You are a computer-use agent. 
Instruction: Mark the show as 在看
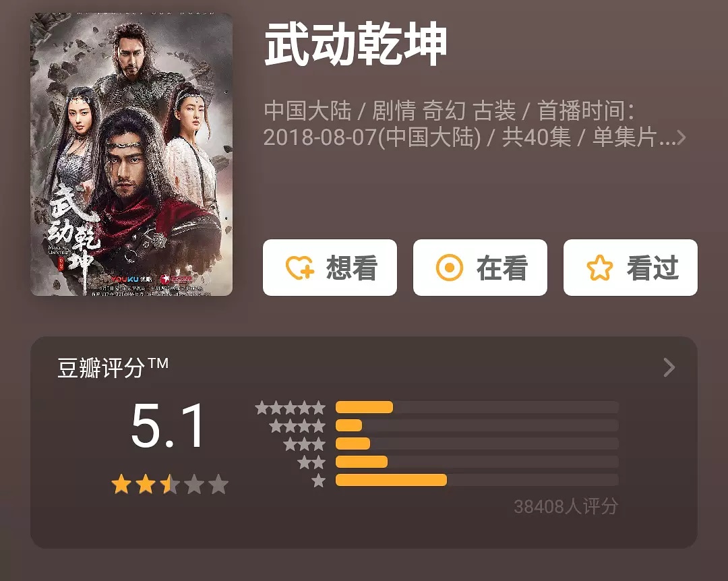coord(480,268)
